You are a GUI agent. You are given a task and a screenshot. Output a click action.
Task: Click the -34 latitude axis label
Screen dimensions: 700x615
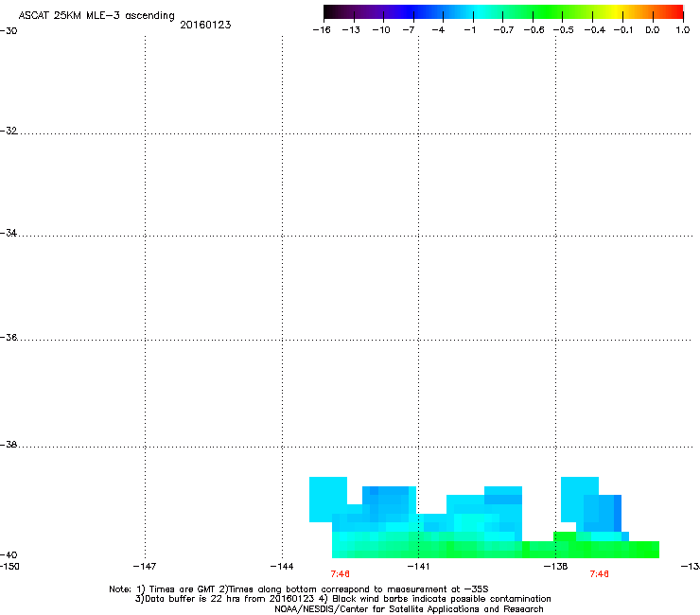tap(9, 233)
